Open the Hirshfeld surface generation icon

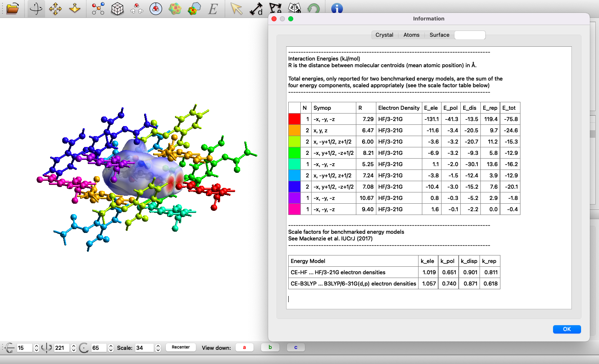175,8
